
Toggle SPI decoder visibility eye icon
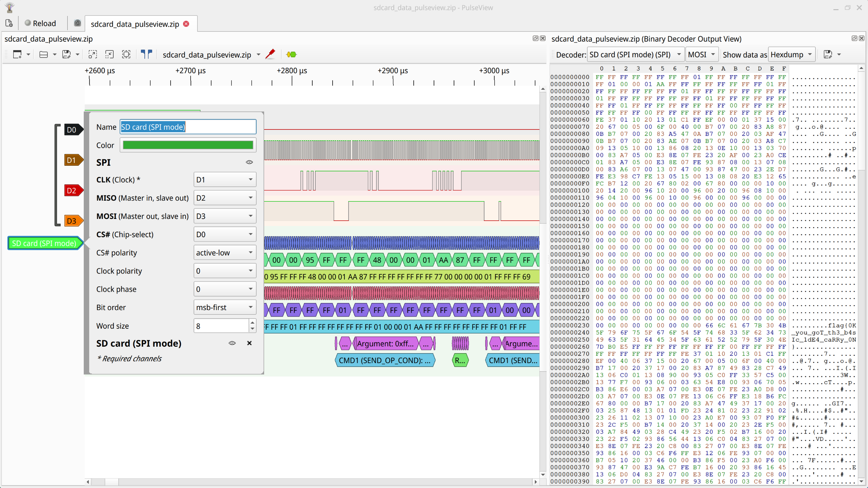coord(249,162)
